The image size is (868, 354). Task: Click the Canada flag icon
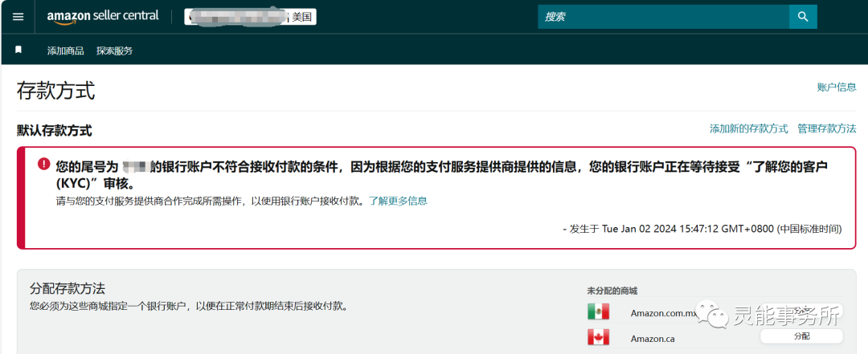[599, 337]
